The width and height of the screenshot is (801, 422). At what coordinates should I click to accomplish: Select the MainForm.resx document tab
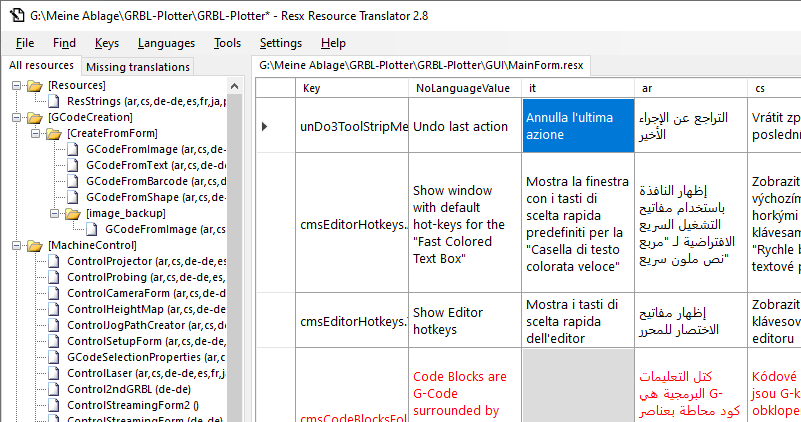(x=421, y=65)
